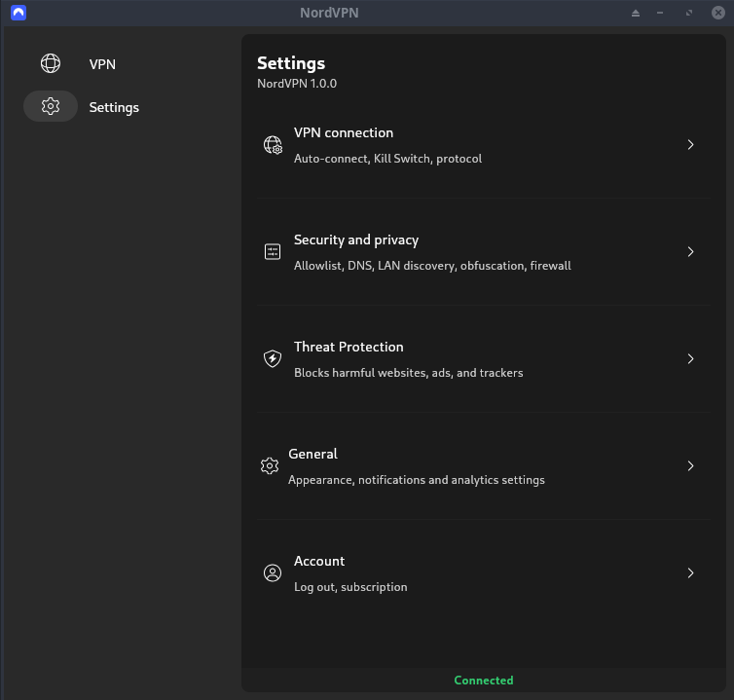Expand the Account row chevron

tap(690, 573)
